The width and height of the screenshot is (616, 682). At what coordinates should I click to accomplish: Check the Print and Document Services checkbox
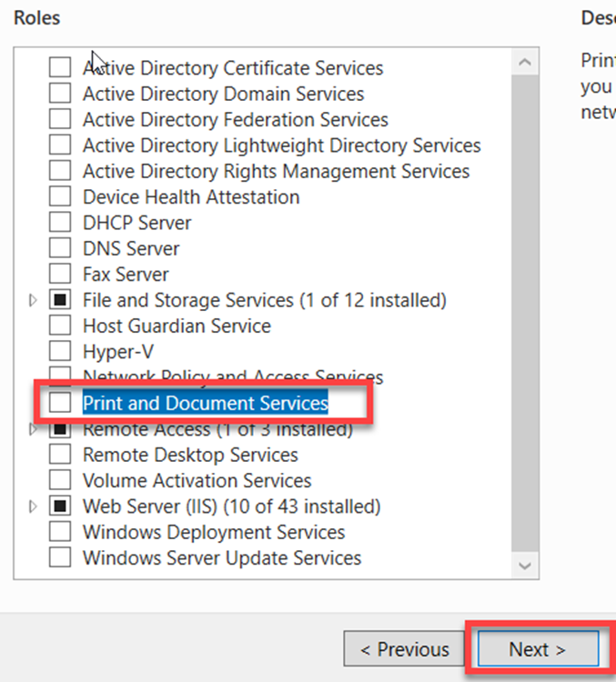click(x=59, y=402)
